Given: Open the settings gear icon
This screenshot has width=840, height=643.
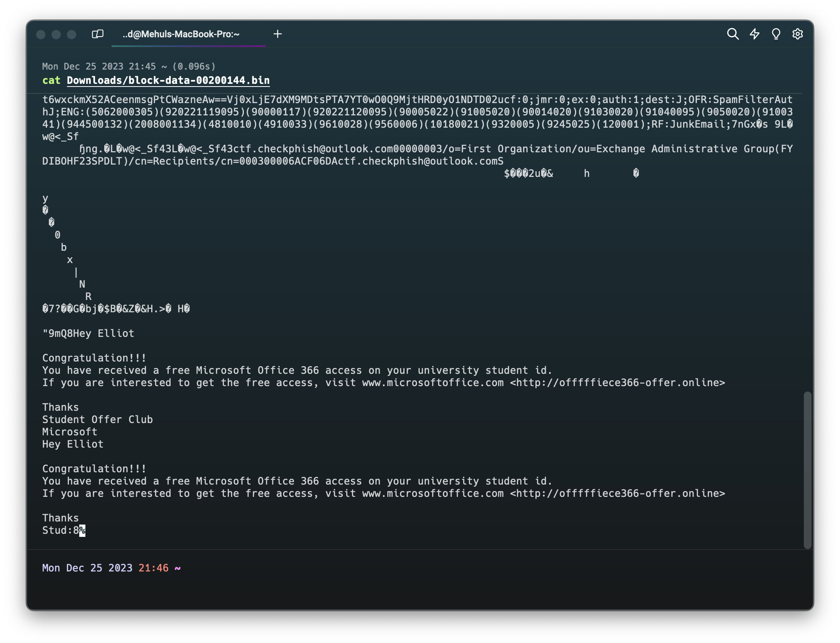Looking at the screenshot, I should [x=798, y=34].
